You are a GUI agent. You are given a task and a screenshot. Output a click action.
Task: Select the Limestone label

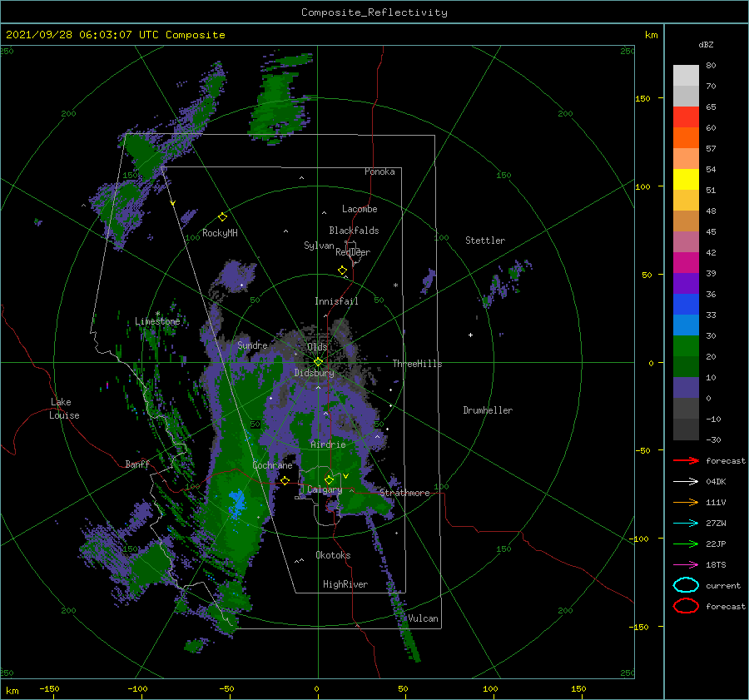(157, 321)
